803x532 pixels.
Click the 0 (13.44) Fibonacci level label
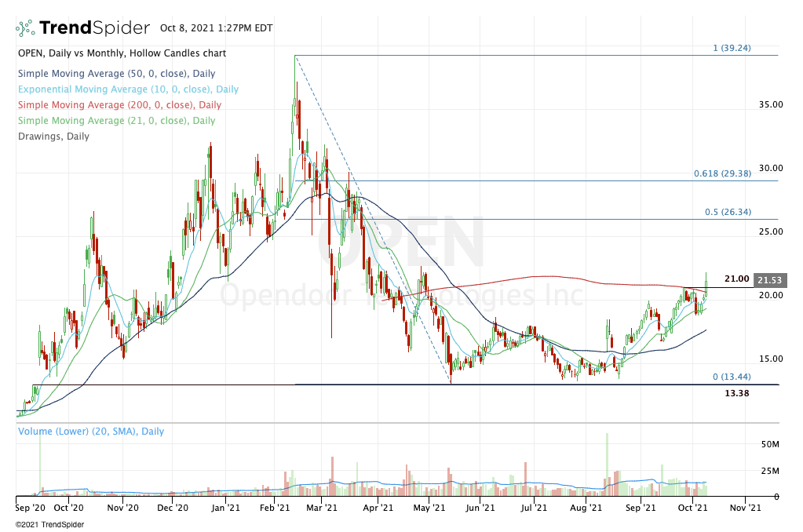(732, 377)
